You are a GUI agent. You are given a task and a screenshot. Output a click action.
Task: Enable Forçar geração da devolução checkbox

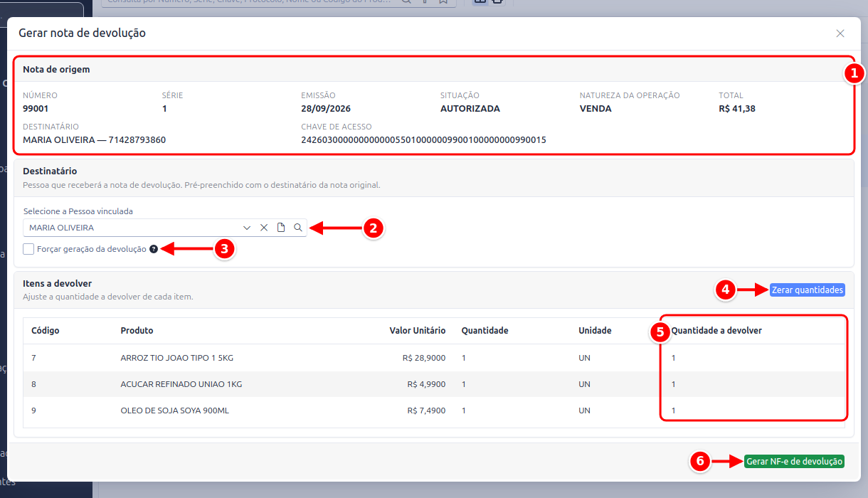click(x=28, y=249)
